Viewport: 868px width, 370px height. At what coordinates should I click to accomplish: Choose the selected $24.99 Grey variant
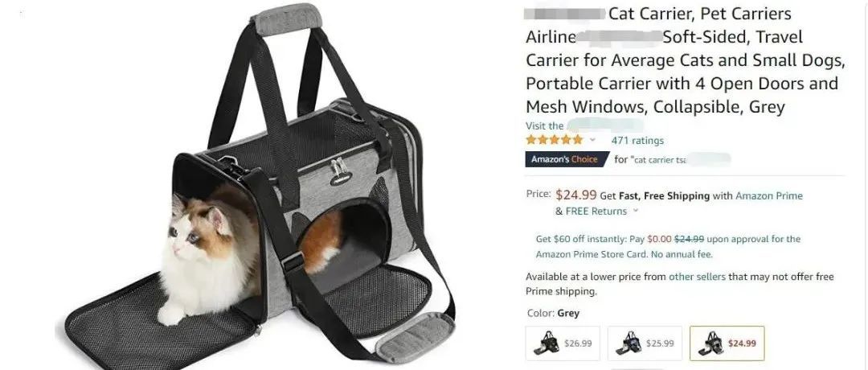pyautogui.click(x=727, y=343)
